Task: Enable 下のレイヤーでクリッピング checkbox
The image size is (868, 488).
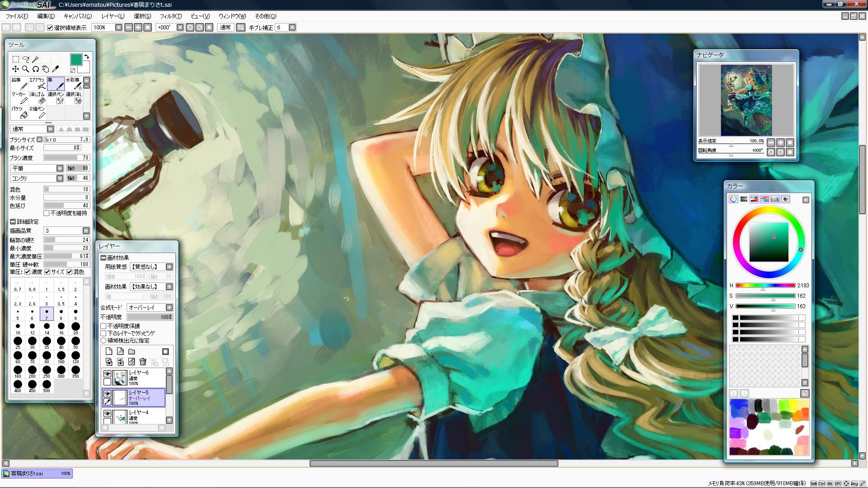Action: point(104,333)
